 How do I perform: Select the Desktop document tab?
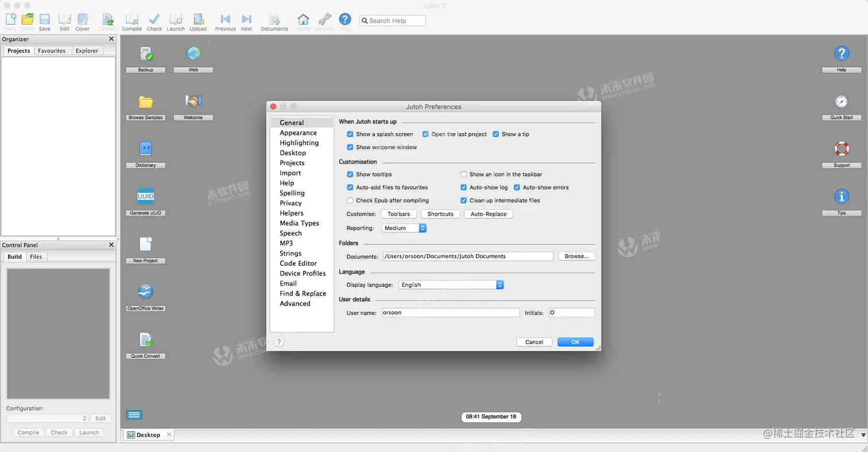click(x=149, y=435)
